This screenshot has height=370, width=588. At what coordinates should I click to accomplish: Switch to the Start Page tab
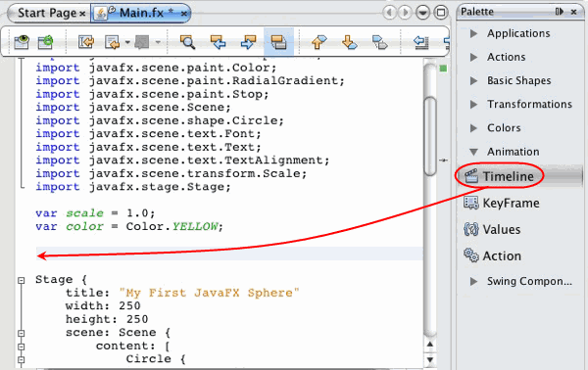tap(47, 13)
